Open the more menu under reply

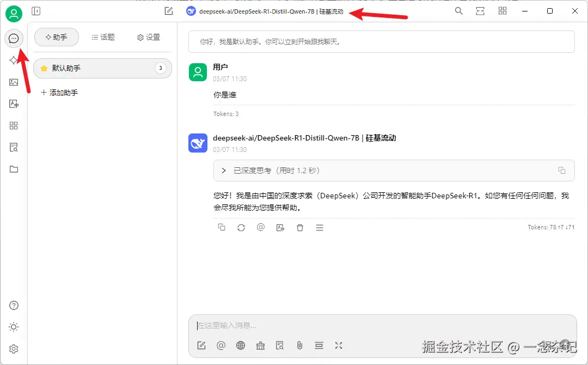click(320, 228)
